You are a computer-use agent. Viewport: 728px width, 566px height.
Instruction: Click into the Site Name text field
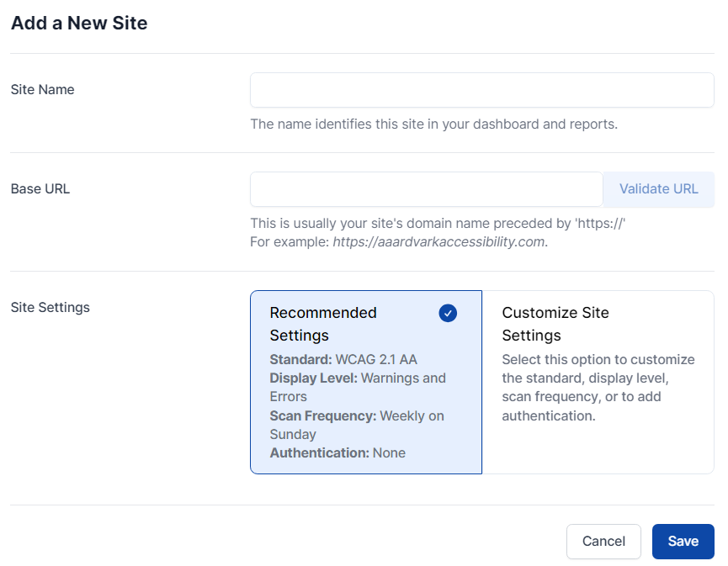[x=481, y=90]
